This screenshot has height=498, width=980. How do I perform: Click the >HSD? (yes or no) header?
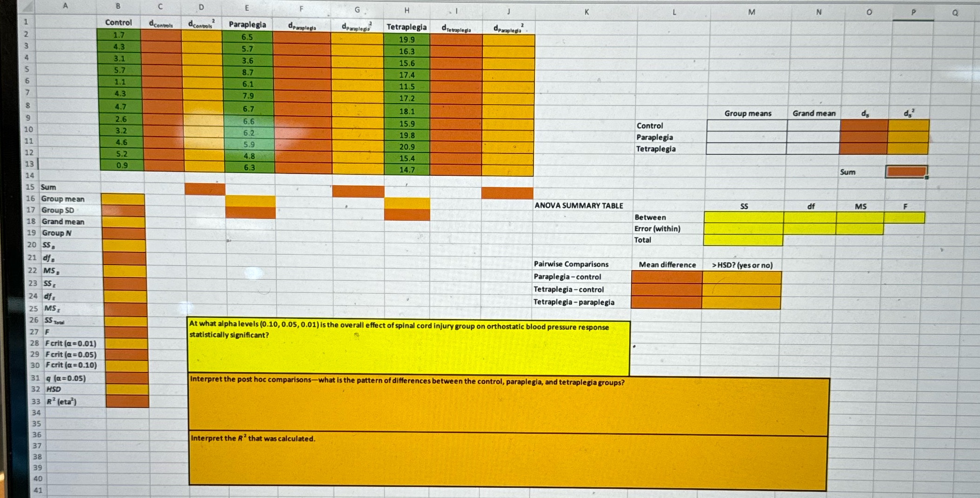pyautogui.click(x=742, y=265)
